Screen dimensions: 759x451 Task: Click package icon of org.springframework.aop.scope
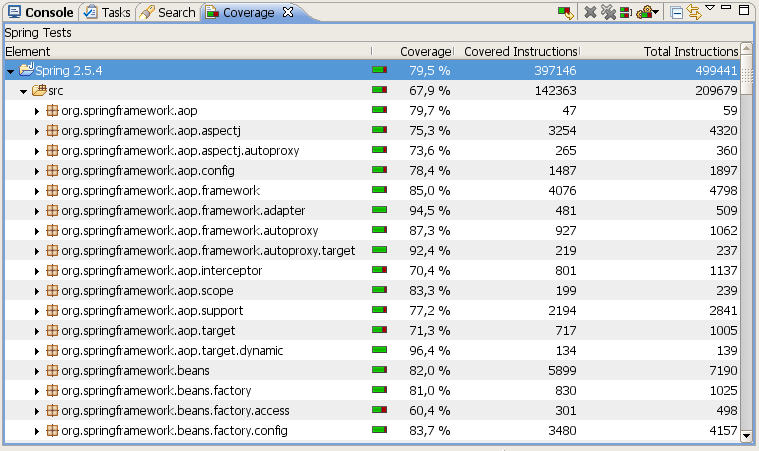pos(52,290)
